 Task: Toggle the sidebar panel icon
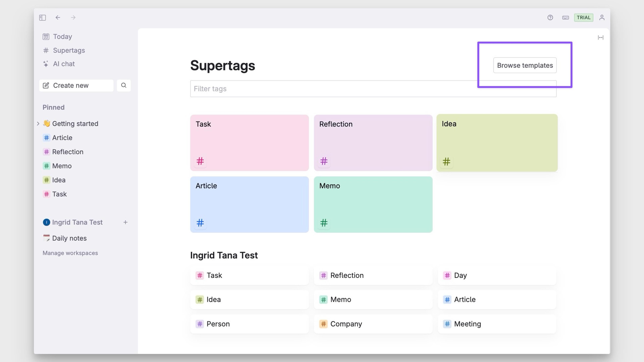click(42, 17)
